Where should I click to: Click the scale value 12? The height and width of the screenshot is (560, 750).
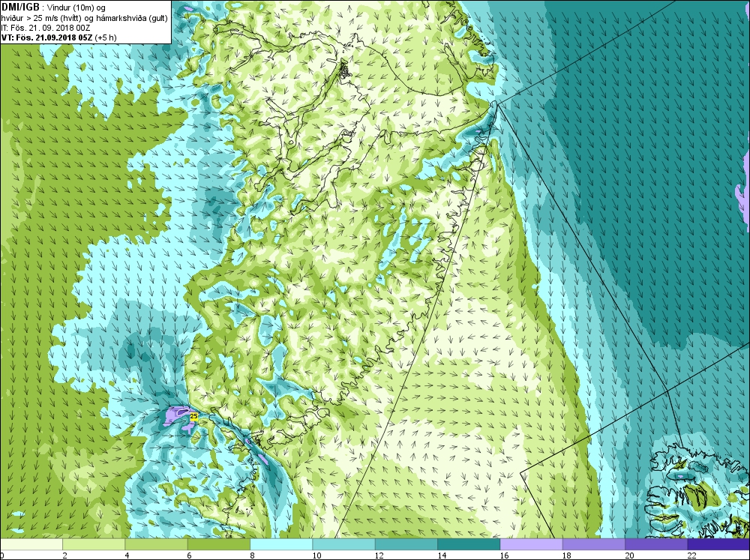click(379, 556)
